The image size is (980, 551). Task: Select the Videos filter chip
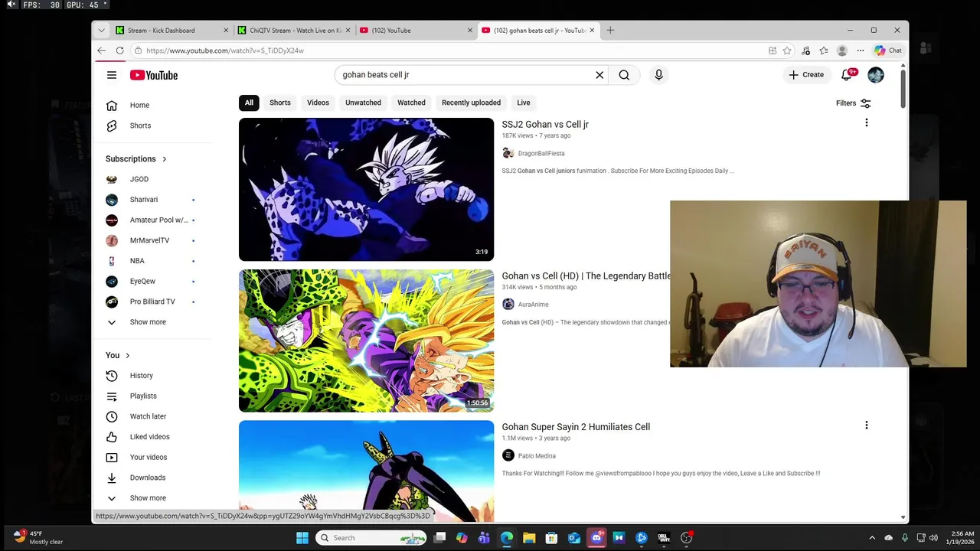[318, 103]
